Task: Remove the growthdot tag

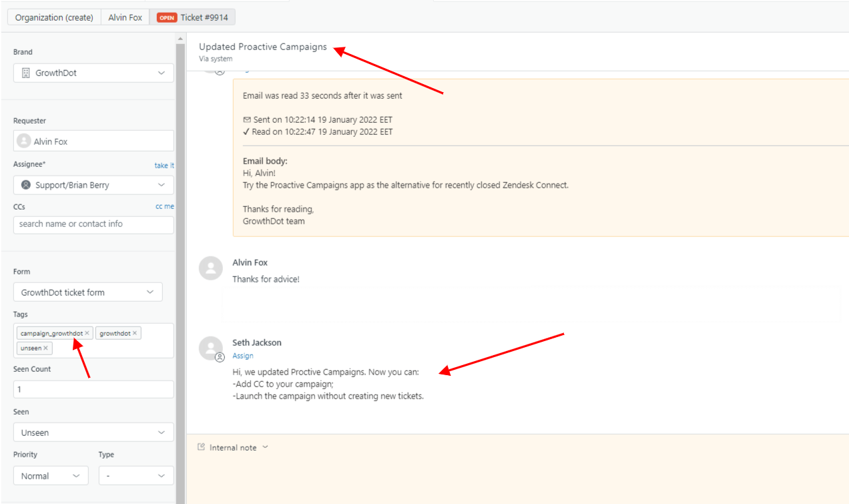Action: click(135, 333)
